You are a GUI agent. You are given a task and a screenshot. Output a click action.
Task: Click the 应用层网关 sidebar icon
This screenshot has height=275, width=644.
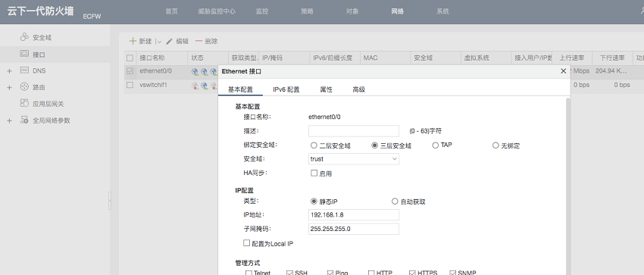coord(25,104)
